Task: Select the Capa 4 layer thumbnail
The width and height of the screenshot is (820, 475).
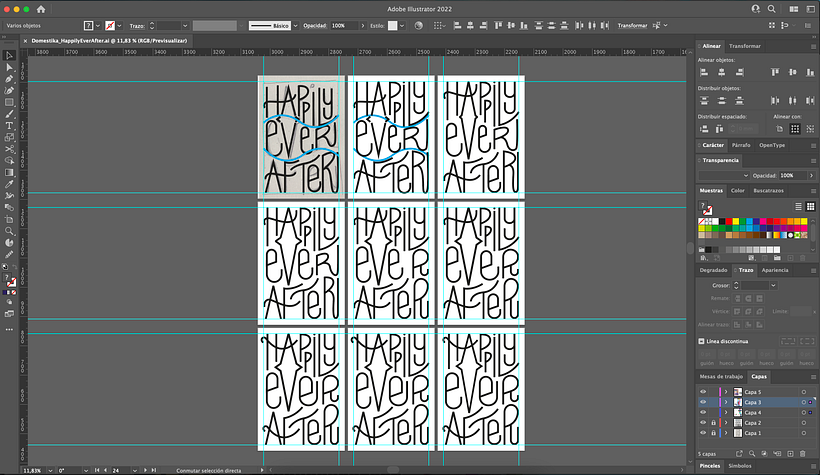Action: 738,412
